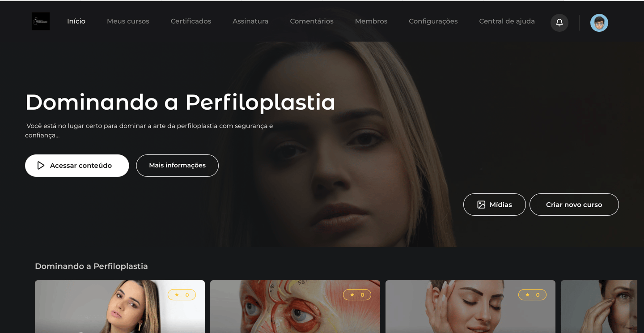This screenshot has height=333, width=644.
Task: Click the site logo in header
Action: point(41,21)
